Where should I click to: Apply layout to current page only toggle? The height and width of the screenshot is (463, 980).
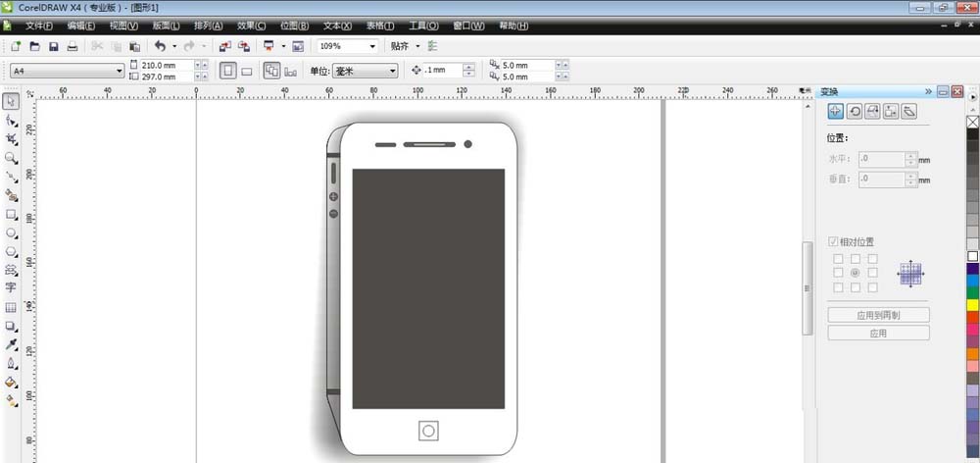(291, 72)
